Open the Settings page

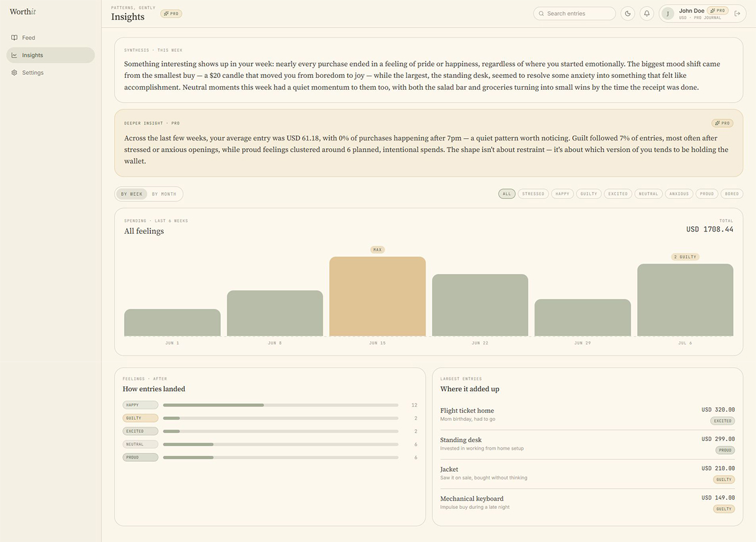(x=50, y=73)
